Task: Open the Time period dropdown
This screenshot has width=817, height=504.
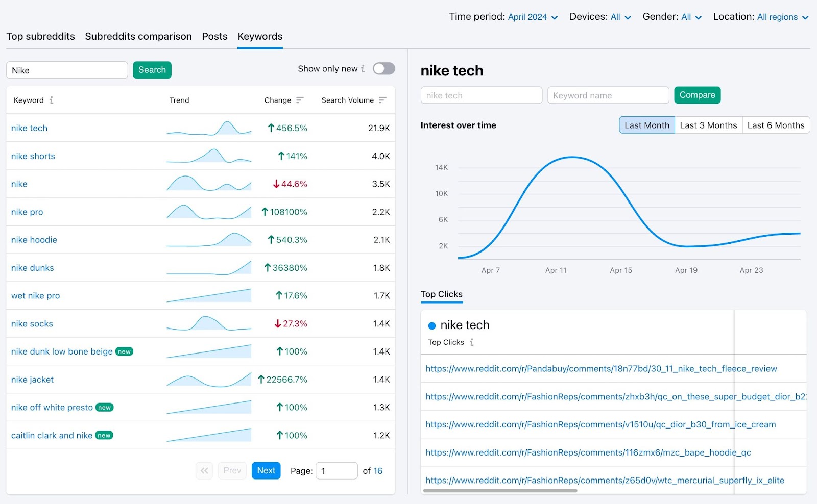Action: click(x=531, y=16)
